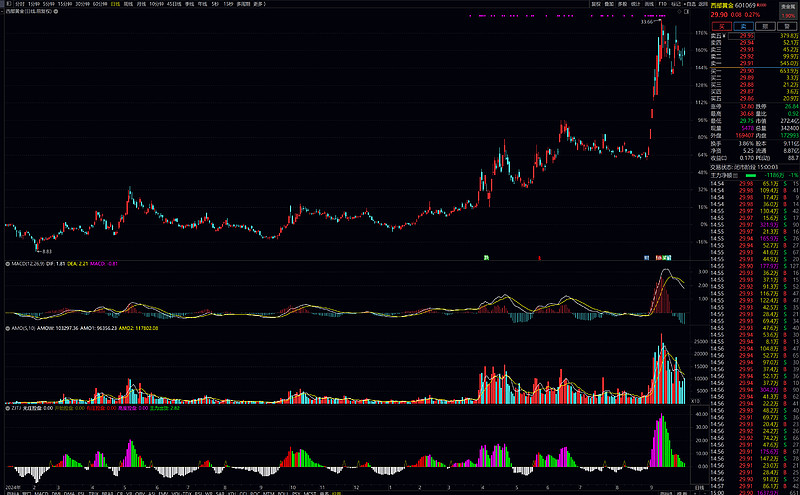
Task: Select the 45日线 period tab
Action: (174, 4)
